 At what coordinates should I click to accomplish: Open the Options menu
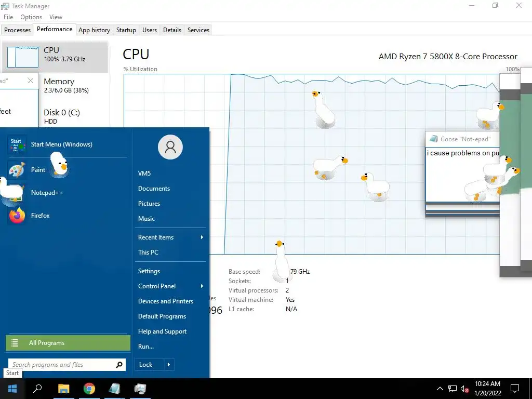(31, 17)
